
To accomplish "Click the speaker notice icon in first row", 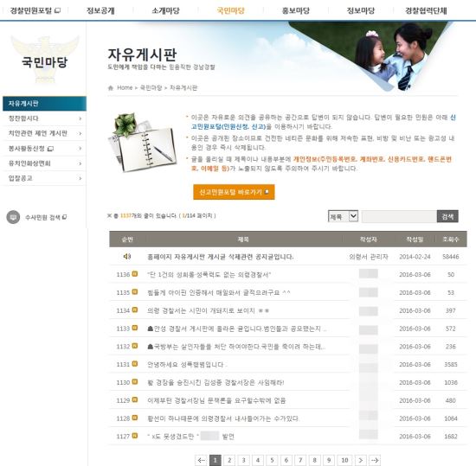I will click(x=127, y=257).
